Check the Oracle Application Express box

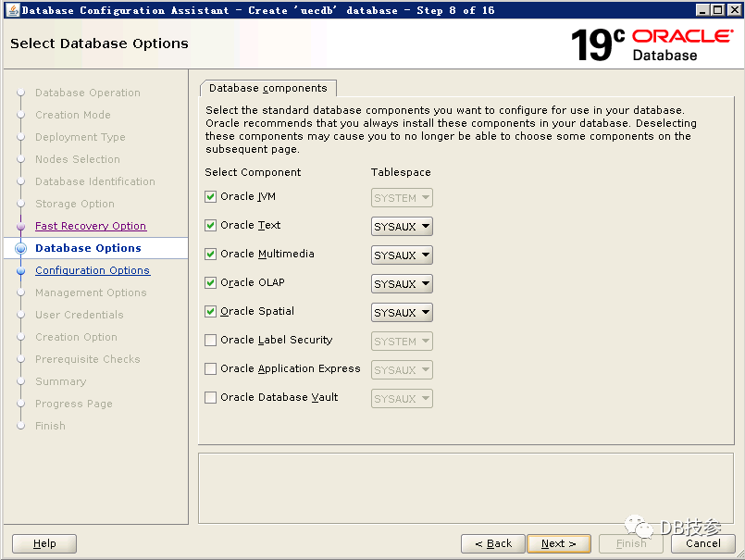point(211,369)
